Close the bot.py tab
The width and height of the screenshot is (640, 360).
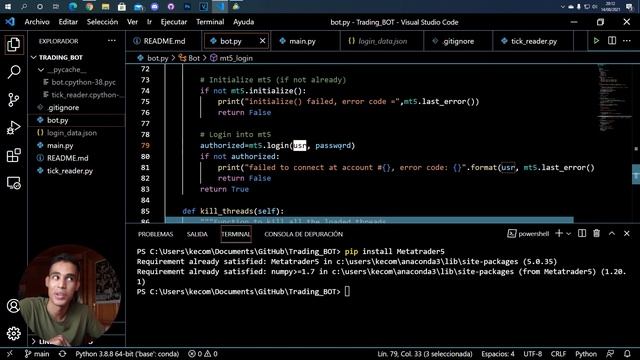[262, 41]
